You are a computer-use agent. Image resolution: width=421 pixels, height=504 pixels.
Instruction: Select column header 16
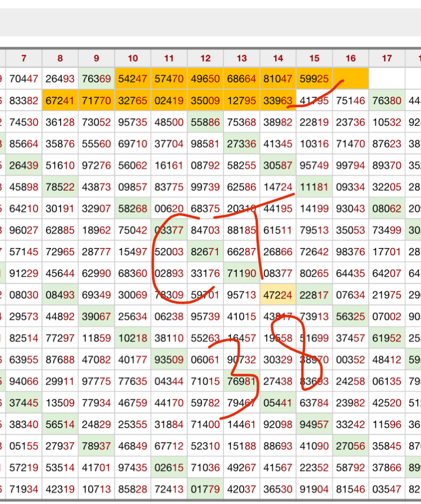[350, 58]
